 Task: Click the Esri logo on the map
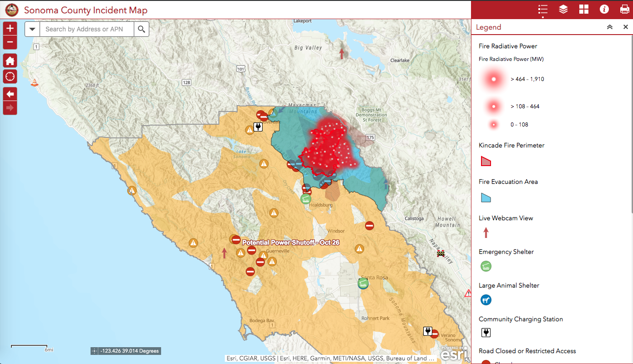point(455,354)
